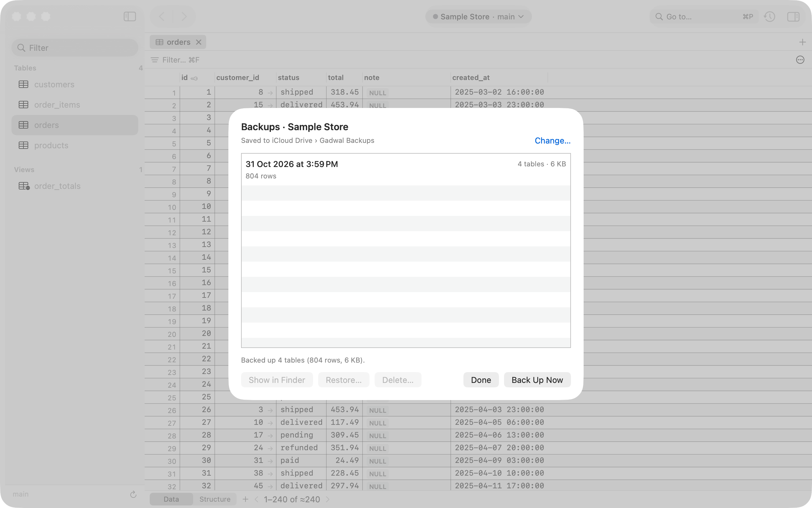
Task: Follow foreign key arrow for customer_id 8
Action: 270,92
